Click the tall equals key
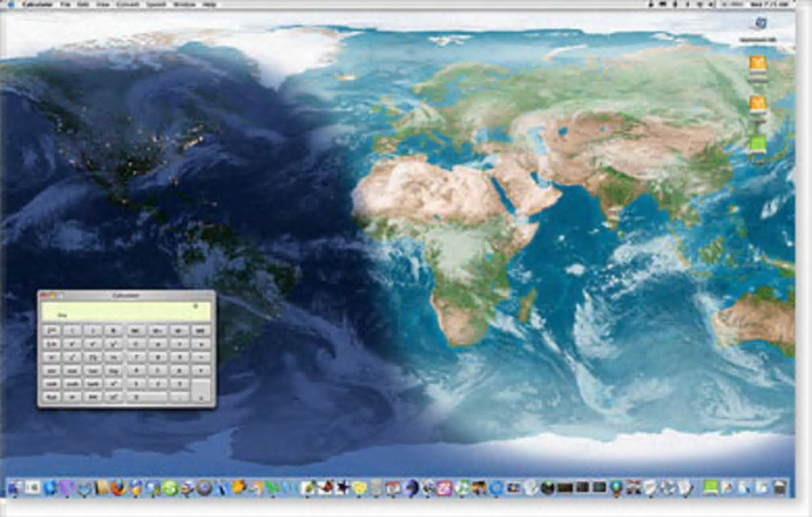The image size is (812, 517). (201, 390)
